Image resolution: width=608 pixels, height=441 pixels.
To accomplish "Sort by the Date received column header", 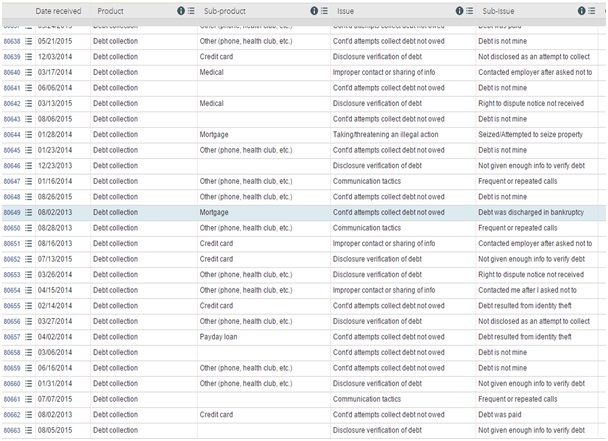I will [x=58, y=11].
